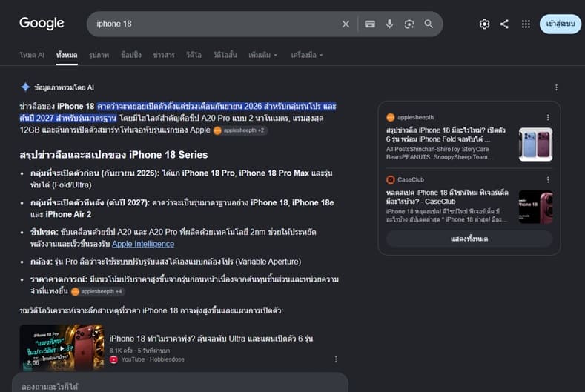Open three-dot menu on CaseClub card
The height and width of the screenshot is (392, 585).
coord(548,180)
